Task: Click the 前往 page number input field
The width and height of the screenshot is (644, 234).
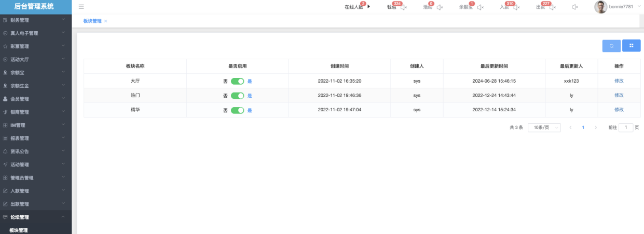Action: (625, 127)
